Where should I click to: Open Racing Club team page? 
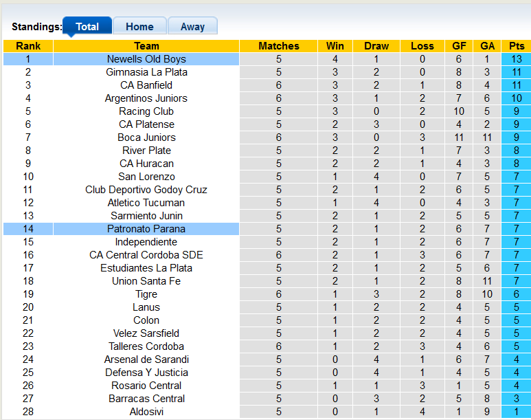pyautogui.click(x=146, y=111)
